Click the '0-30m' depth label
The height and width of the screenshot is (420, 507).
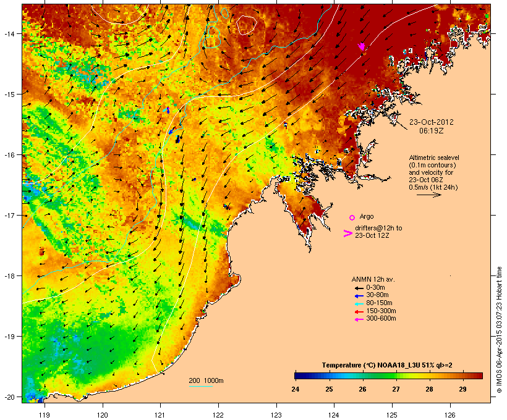(375, 288)
